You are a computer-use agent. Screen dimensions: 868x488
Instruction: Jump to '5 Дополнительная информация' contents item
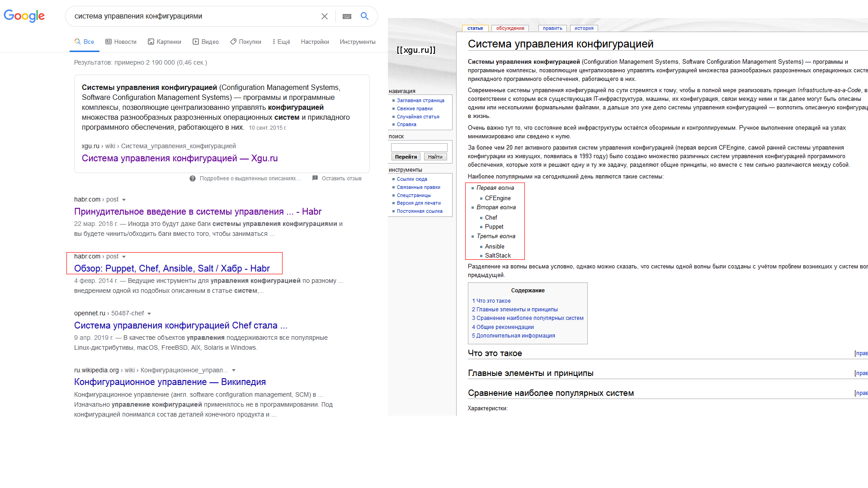[x=514, y=336]
